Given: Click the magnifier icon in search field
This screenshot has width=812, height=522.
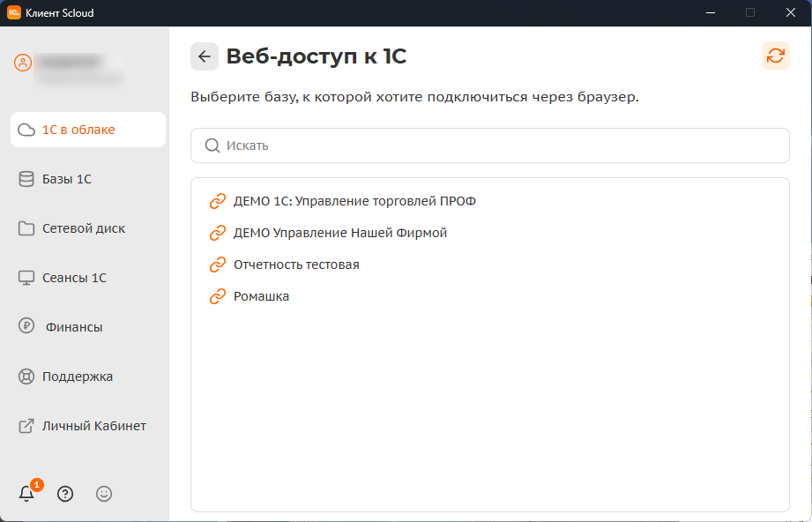Looking at the screenshot, I should pyautogui.click(x=212, y=145).
